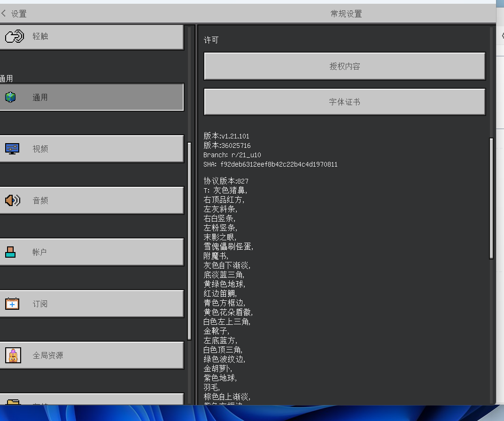
Task: Click the 订阅 subscription calendar icon
Action: coord(12,304)
